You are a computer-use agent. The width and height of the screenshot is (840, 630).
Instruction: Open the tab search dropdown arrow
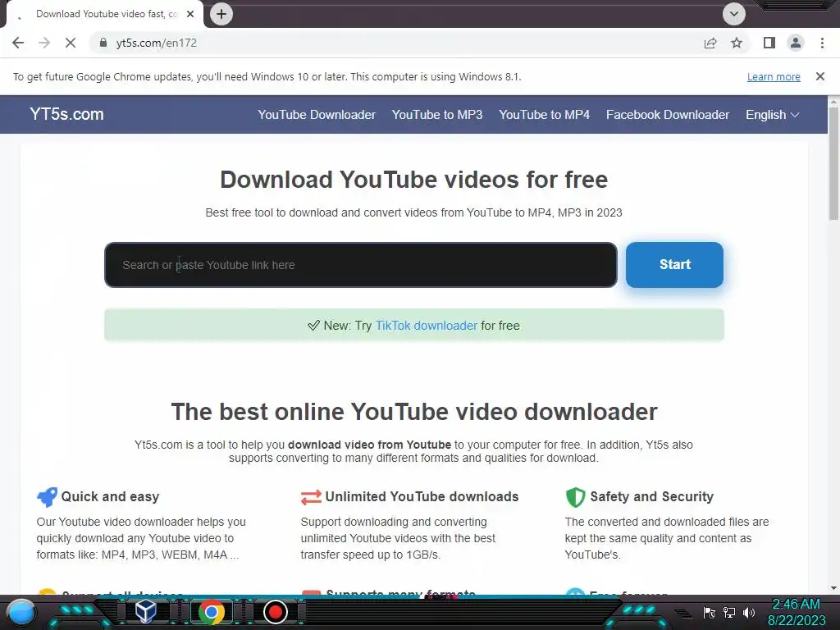pyautogui.click(x=734, y=14)
